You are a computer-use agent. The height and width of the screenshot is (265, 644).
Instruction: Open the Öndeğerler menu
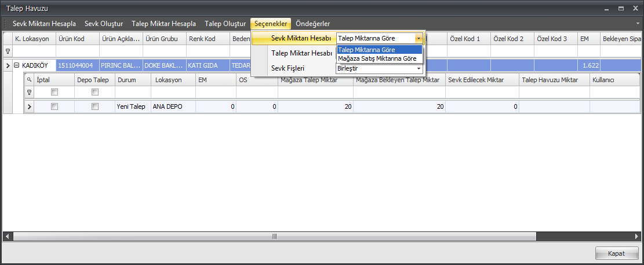click(x=312, y=24)
